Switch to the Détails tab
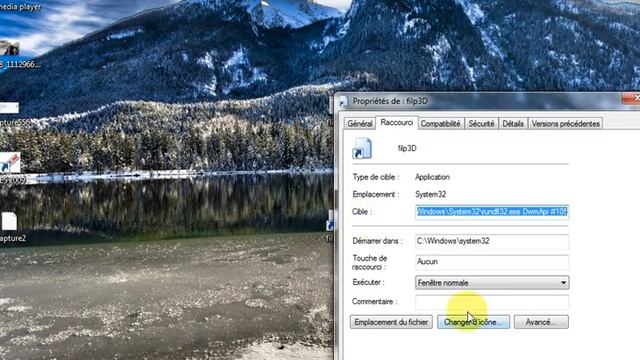The width and height of the screenshot is (640, 360). click(x=513, y=124)
